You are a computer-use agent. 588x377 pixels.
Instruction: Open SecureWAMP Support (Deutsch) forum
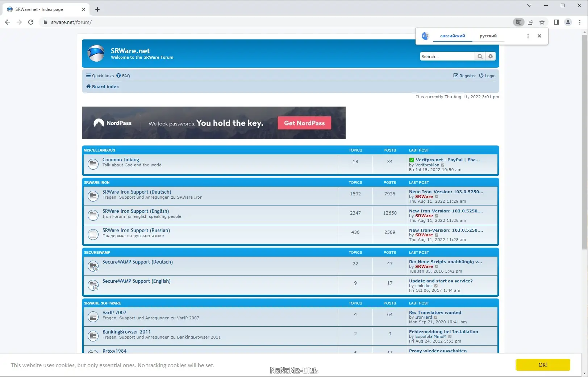(x=138, y=262)
